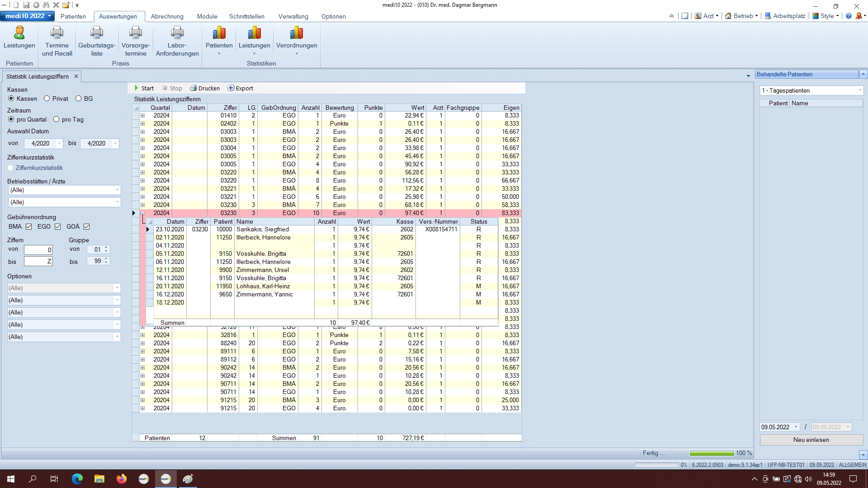
Task: Close the Statistik Leistungsziffern tab
Action: point(76,76)
